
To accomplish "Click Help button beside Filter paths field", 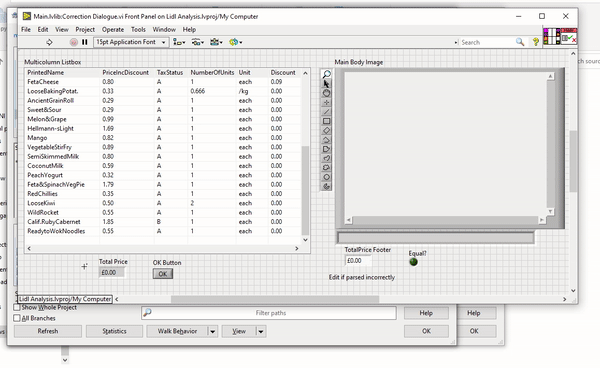I will (426, 313).
